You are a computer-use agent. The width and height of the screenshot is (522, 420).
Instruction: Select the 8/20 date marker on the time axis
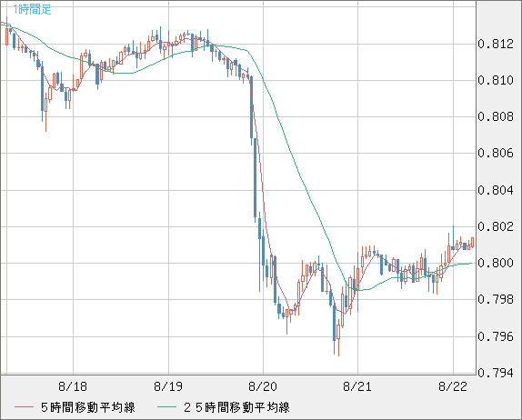[263, 386]
